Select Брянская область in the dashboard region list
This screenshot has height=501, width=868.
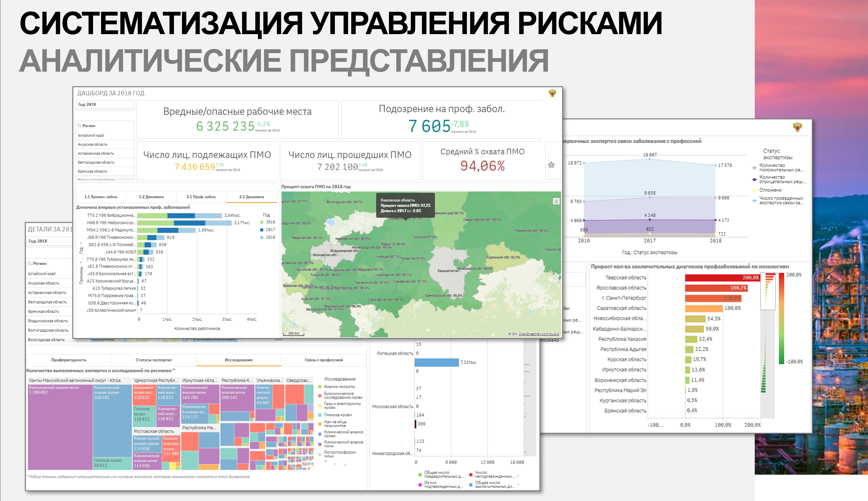[x=105, y=171]
